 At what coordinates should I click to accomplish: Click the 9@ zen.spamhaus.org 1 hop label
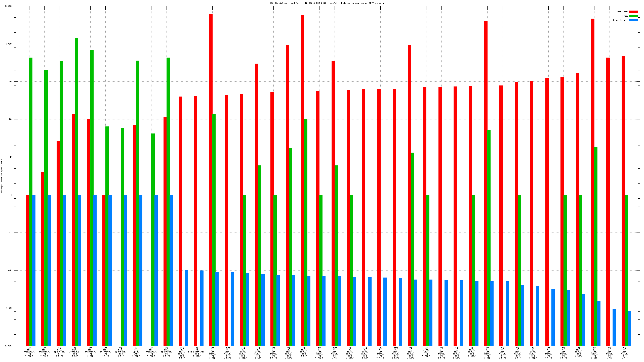pyautogui.click(x=121, y=352)
